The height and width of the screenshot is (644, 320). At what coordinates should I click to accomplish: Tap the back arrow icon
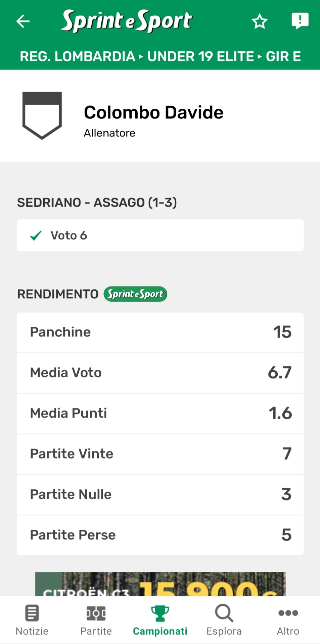point(23,21)
